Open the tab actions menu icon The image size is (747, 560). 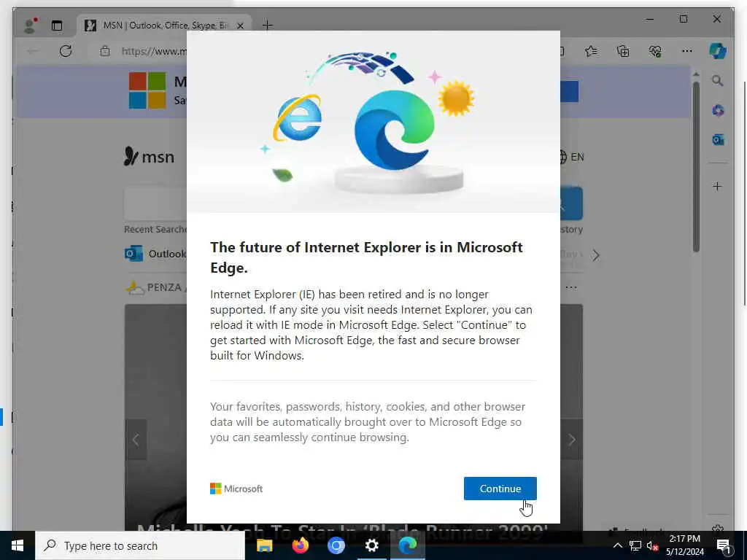click(57, 26)
